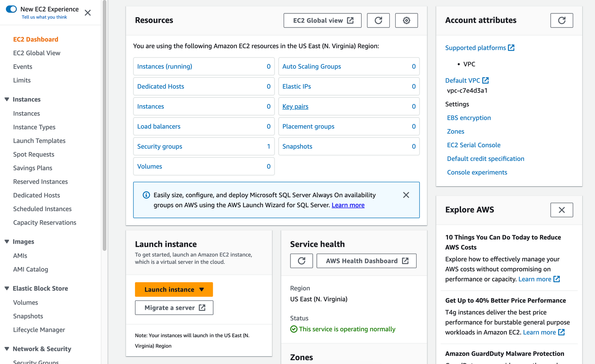Screen dimensions: 595x364
Task: Click the Migrate a server button
Action: point(174,308)
